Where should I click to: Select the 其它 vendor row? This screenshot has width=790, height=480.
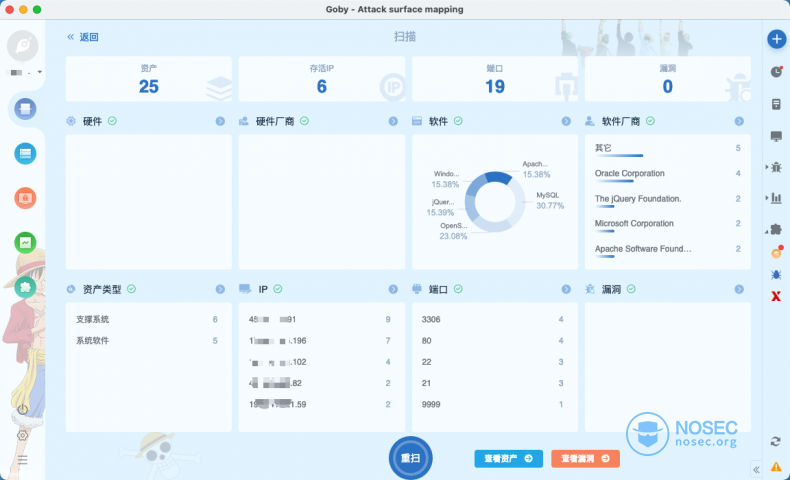668,149
